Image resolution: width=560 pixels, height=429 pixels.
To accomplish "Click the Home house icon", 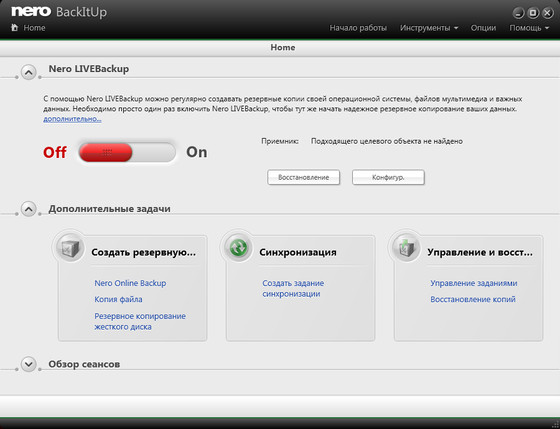I will tap(15, 28).
